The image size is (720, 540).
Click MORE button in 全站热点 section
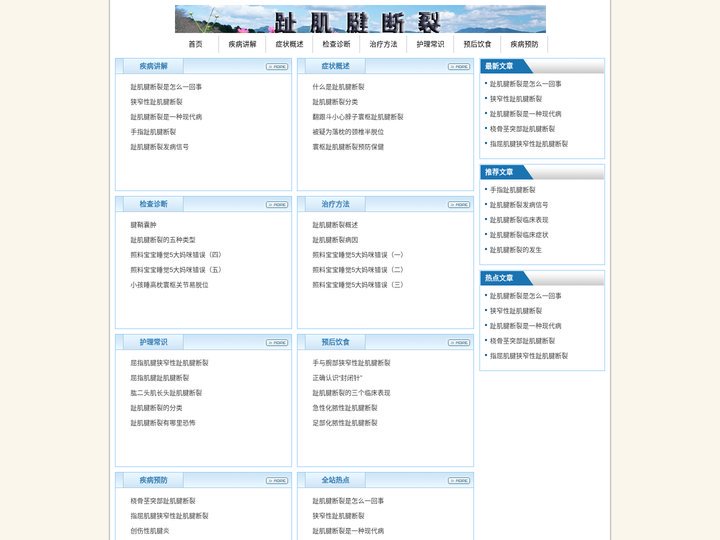click(459, 480)
